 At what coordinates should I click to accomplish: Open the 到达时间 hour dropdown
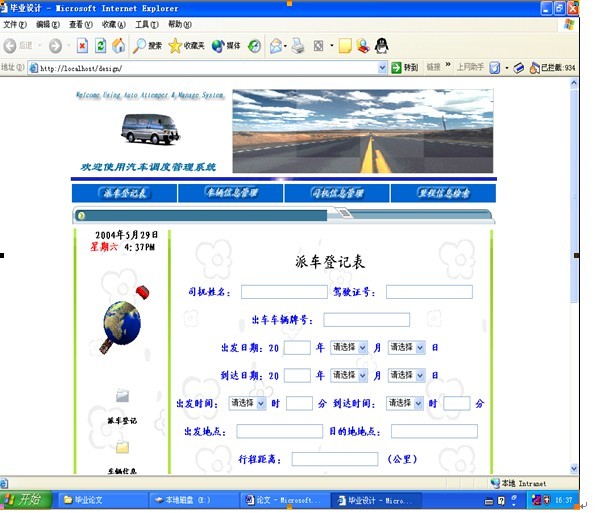405,403
